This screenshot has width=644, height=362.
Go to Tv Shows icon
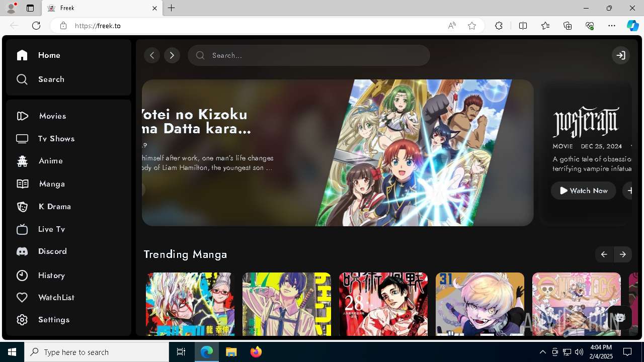click(x=22, y=139)
